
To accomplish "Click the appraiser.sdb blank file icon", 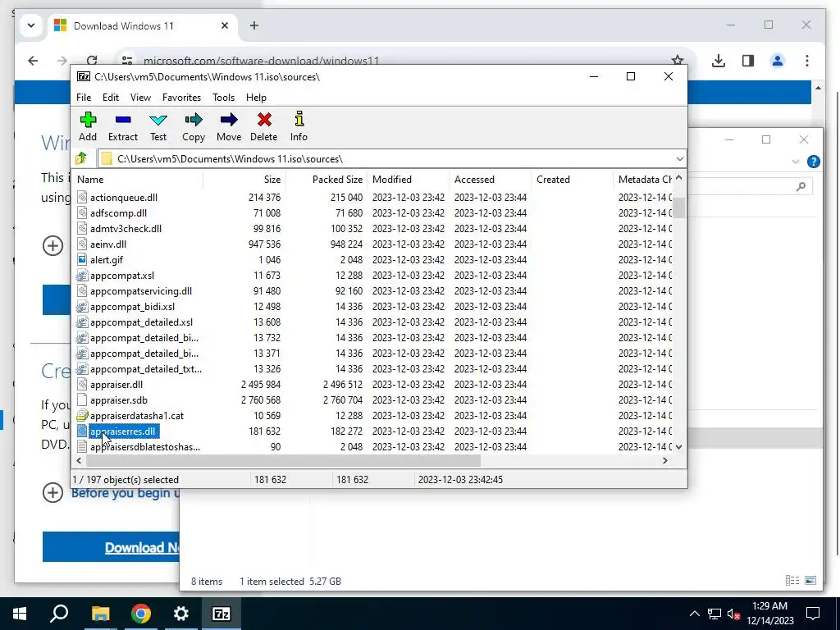I will (82, 400).
